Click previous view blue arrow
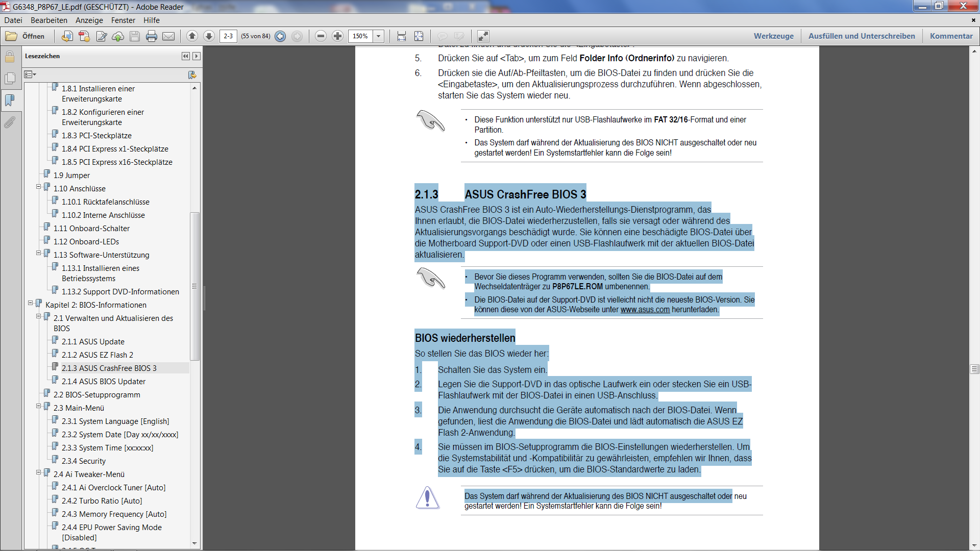Image resolution: width=980 pixels, height=551 pixels. (x=280, y=36)
